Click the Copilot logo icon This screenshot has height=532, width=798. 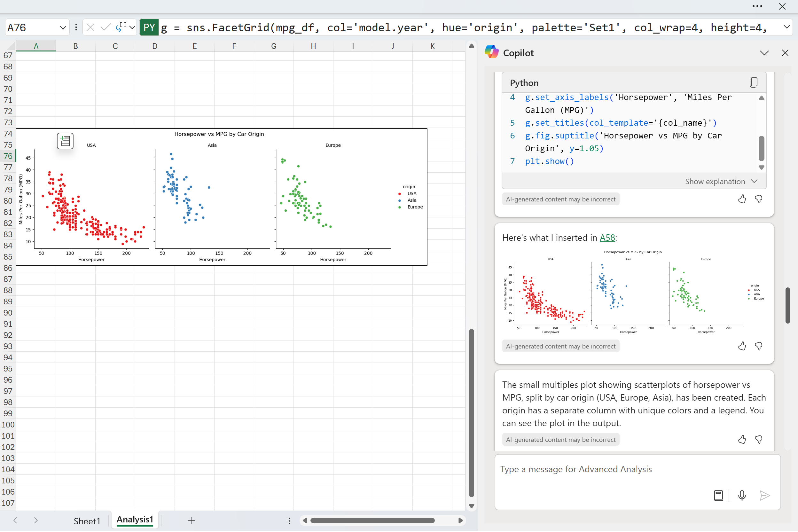tap(492, 52)
